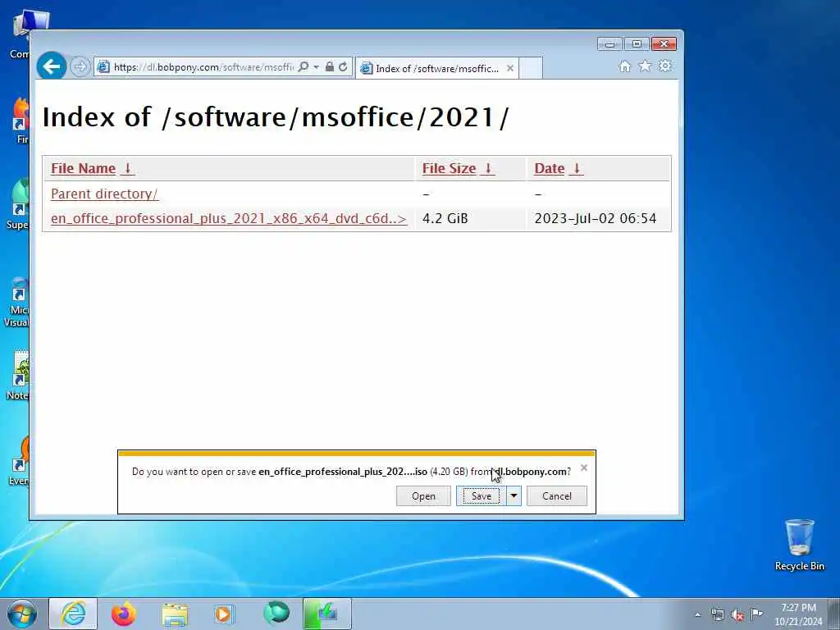Open Action Center flag icon
Image resolution: width=840 pixels, height=630 pixels.
point(756,614)
